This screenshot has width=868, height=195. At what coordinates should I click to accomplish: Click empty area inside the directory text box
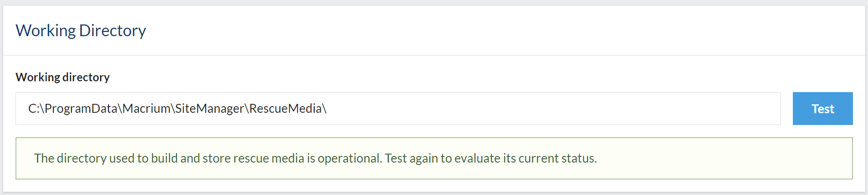tap(554, 109)
